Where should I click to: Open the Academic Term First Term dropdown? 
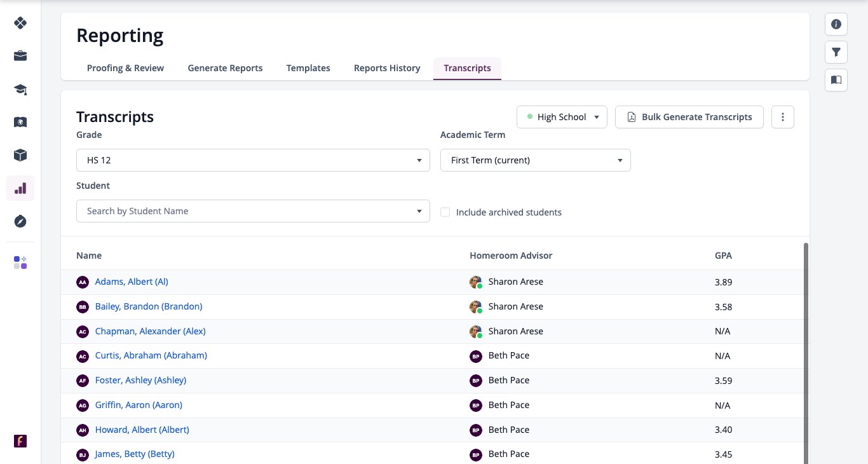tap(536, 160)
